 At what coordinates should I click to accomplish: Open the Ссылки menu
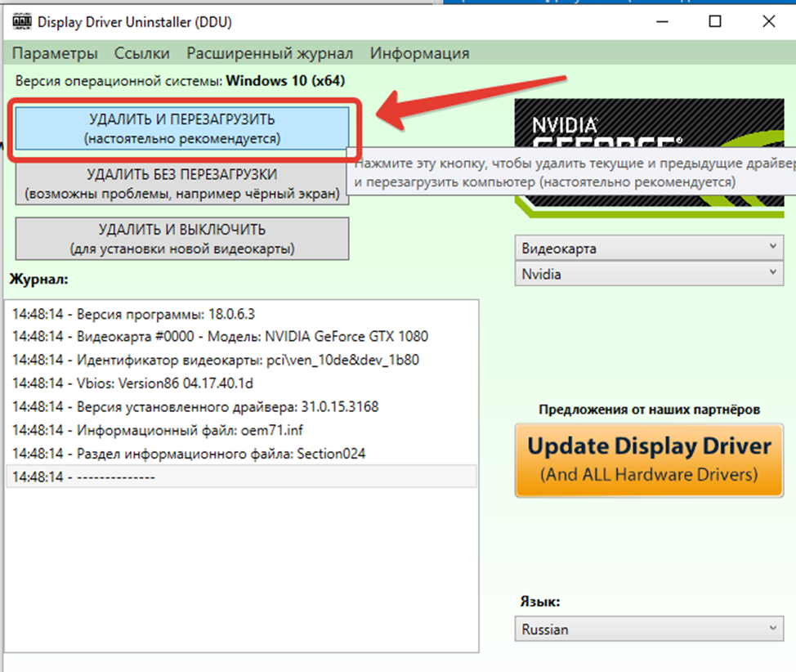tap(141, 53)
